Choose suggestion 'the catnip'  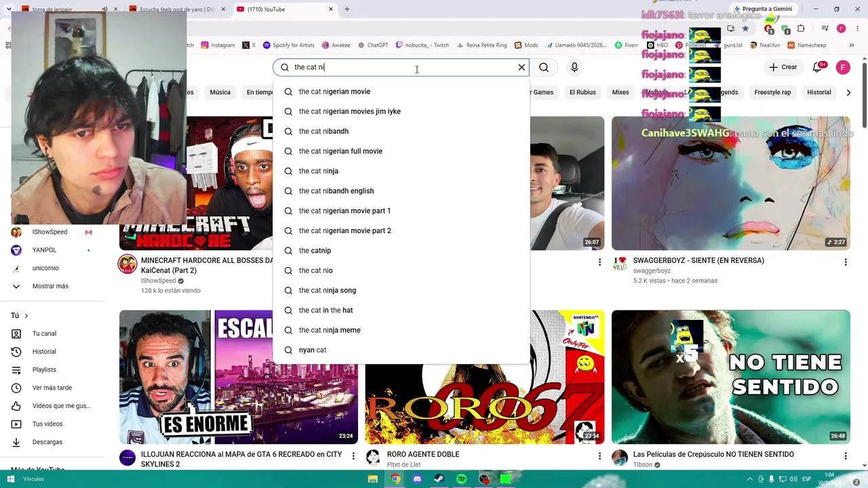click(401, 251)
